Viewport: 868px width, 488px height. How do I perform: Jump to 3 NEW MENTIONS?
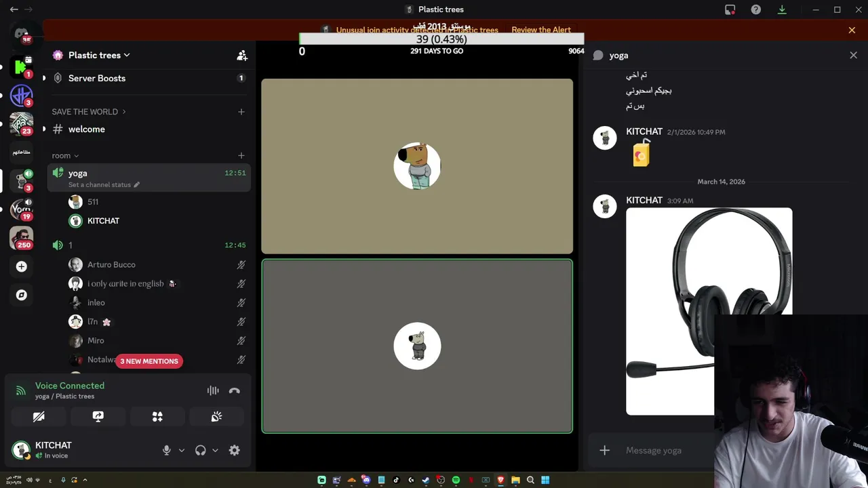point(149,361)
